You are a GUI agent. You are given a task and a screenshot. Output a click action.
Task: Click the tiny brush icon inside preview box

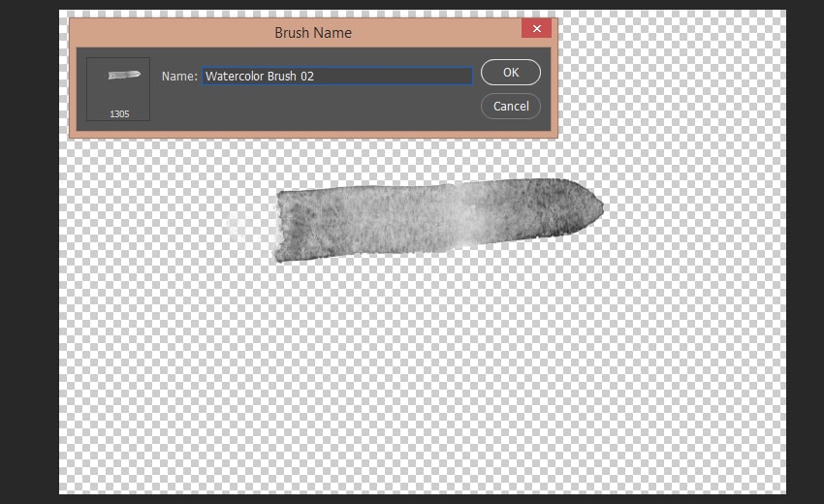(123, 75)
